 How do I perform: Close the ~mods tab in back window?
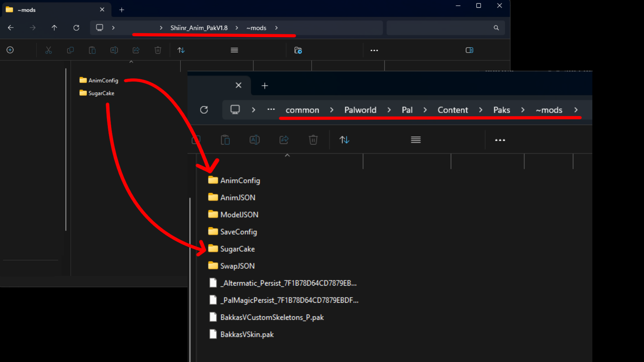[102, 10]
